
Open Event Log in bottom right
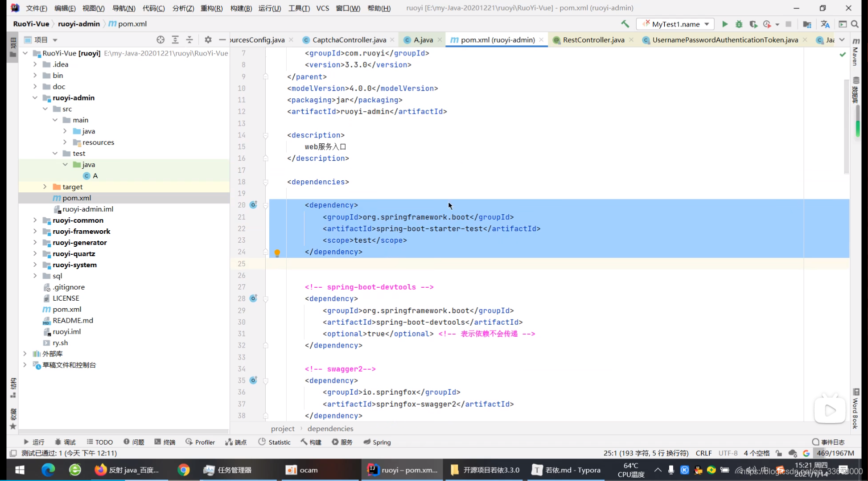(829, 442)
